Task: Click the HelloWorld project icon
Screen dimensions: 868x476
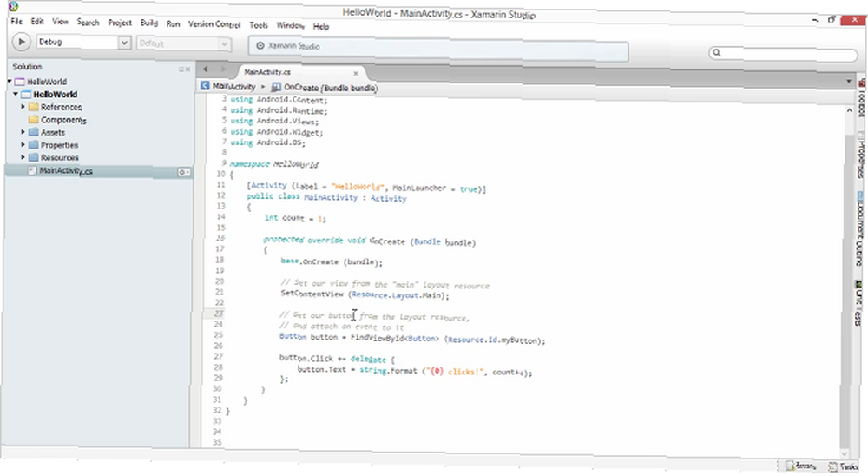Action: (25, 94)
